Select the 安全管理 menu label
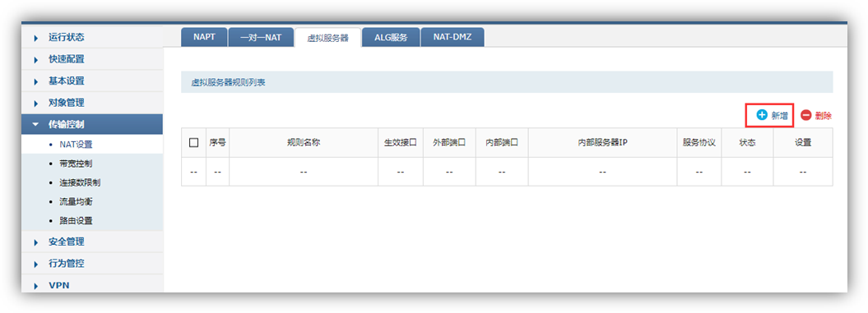The height and width of the screenshot is (313, 868). [x=67, y=242]
